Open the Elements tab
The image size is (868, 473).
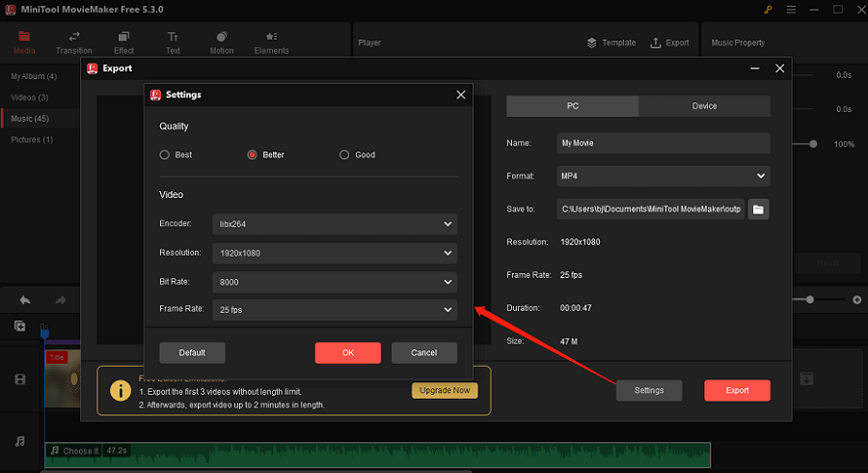coord(271,42)
